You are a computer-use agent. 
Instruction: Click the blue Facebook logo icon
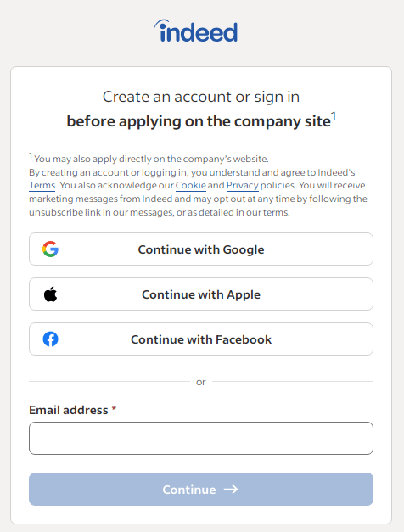(x=50, y=339)
